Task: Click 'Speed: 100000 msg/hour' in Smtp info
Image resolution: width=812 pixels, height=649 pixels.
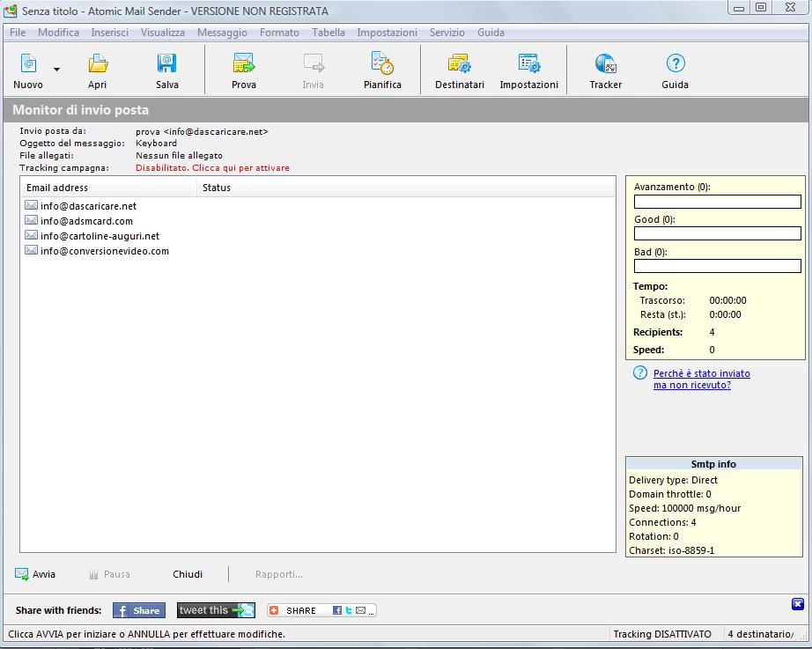Action: (x=684, y=508)
